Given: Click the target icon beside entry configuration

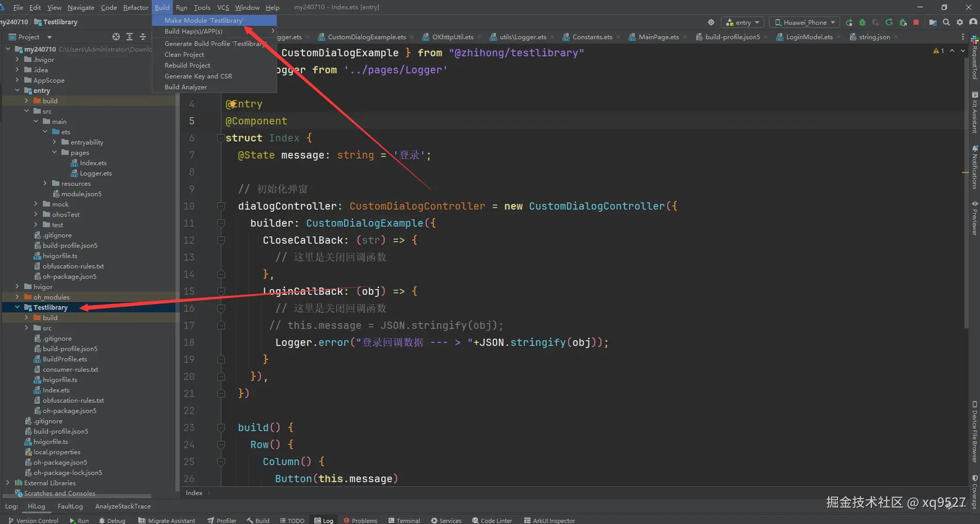Looking at the screenshot, I should 711,22.
